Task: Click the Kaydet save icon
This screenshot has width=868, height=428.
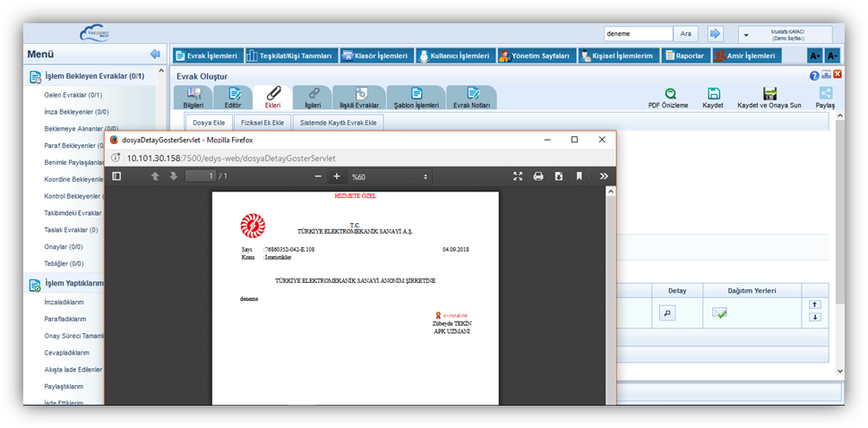Action: pos(713,93)
